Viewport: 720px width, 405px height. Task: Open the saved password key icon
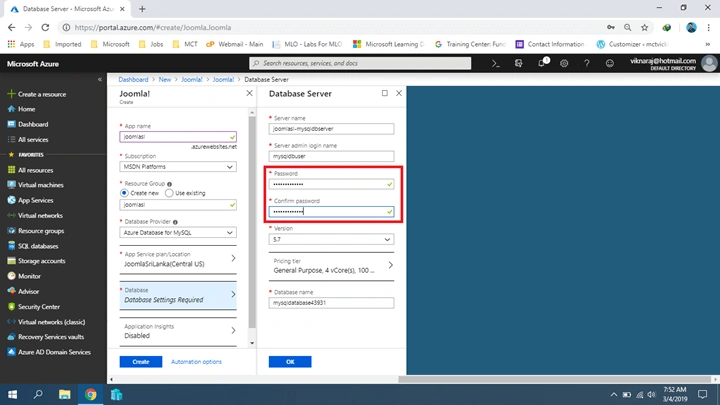611,28
